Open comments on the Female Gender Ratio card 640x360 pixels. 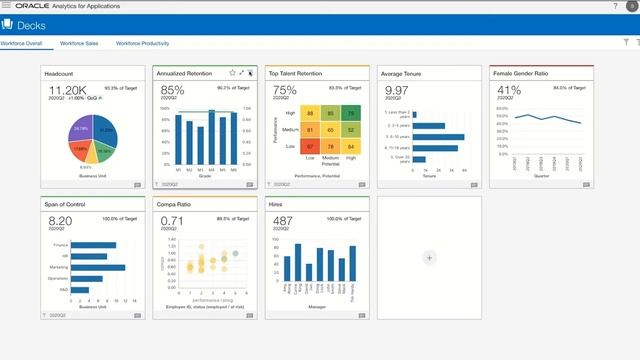click(x=586, y=184)
